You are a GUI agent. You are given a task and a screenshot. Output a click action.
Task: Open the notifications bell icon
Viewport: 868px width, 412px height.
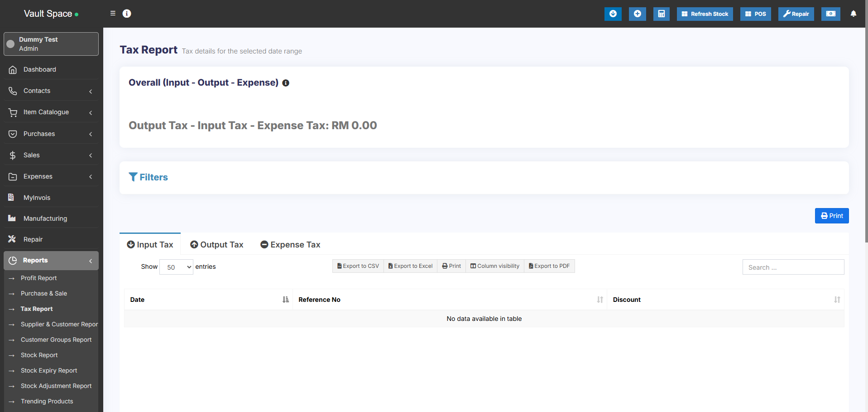pos(853,14)
